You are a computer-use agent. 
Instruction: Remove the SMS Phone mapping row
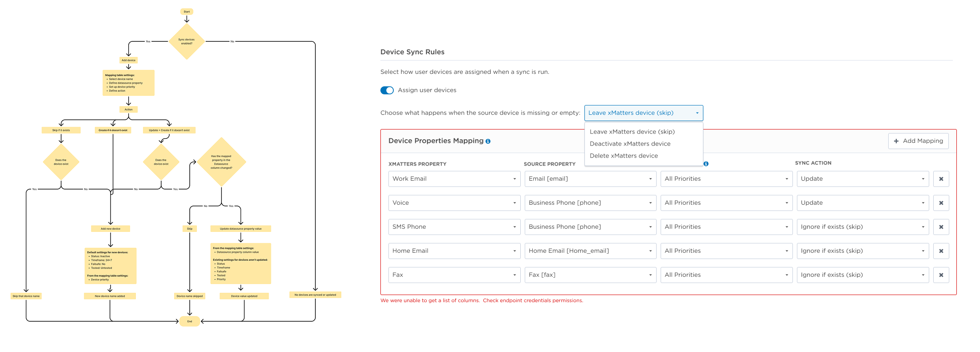coord(941,227)
